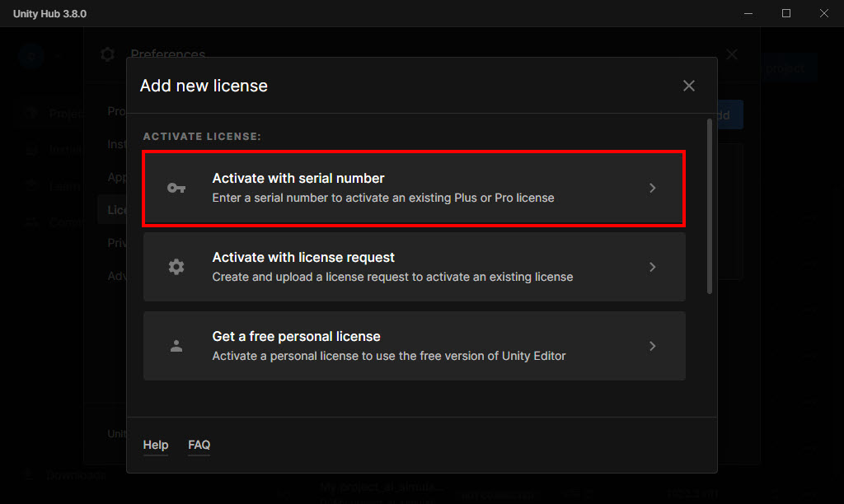Click the gear icon beside license request
The width and height of the screenshot is (844, 504).
pyautogui.click(x=176, y=267)
